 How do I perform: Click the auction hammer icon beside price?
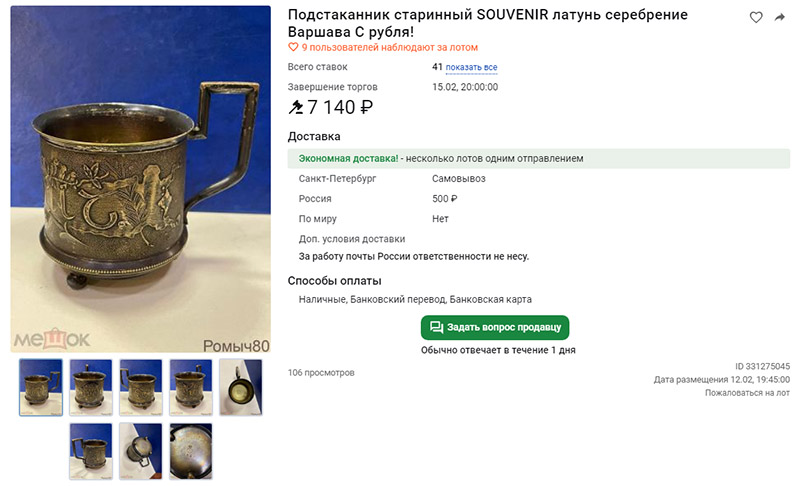pyautogui.click(x=296, y=107)
